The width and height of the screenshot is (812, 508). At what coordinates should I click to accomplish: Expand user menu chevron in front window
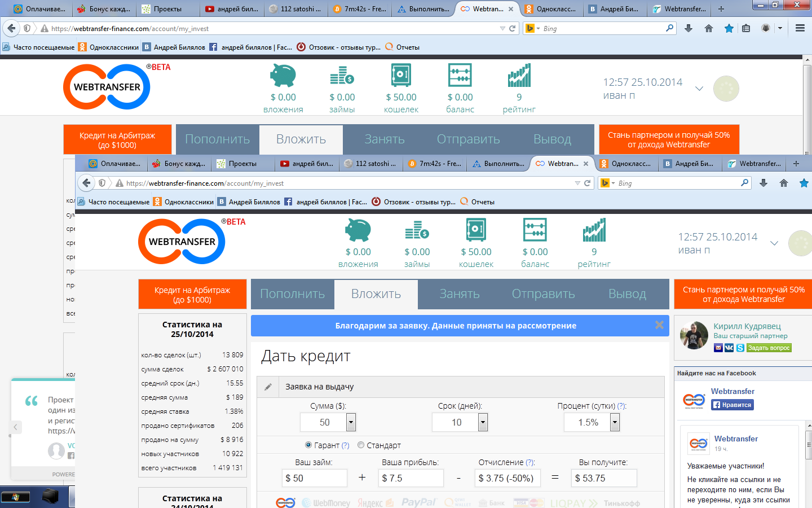click(774, 243)
